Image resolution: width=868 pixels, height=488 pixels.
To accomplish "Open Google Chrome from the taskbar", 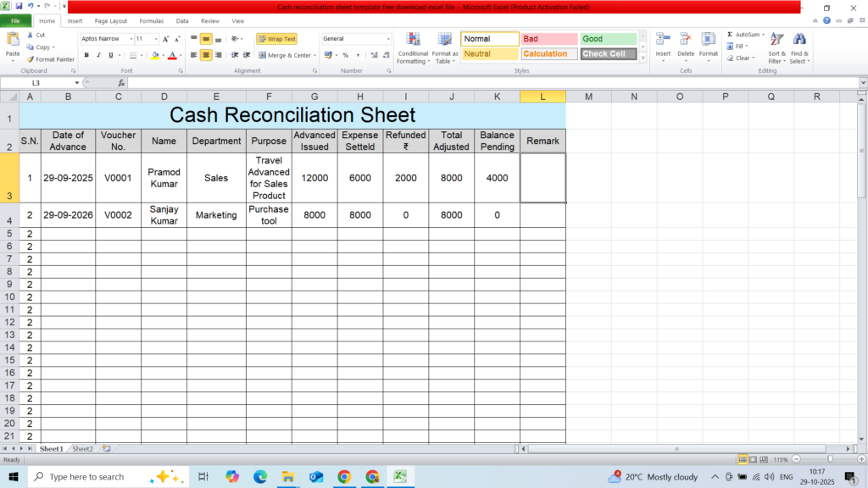I will pyautogui.click(x=343, y=477).
